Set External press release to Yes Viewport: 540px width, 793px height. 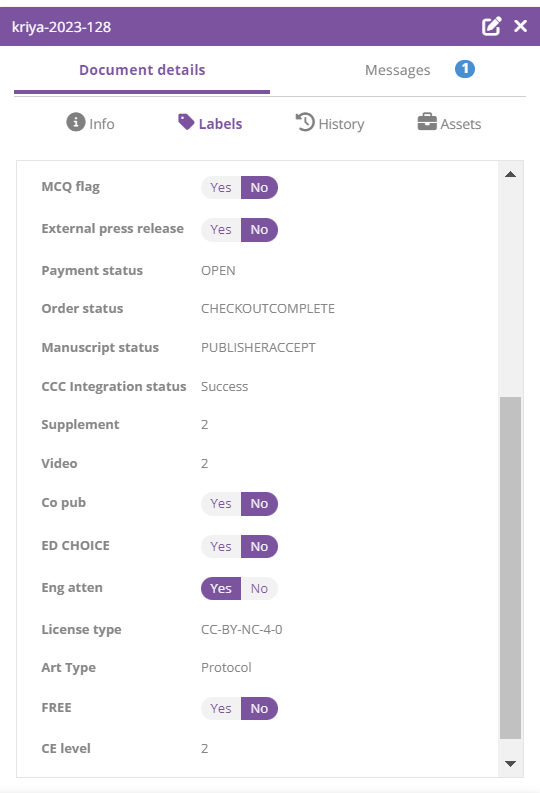(x=221, y=230)
